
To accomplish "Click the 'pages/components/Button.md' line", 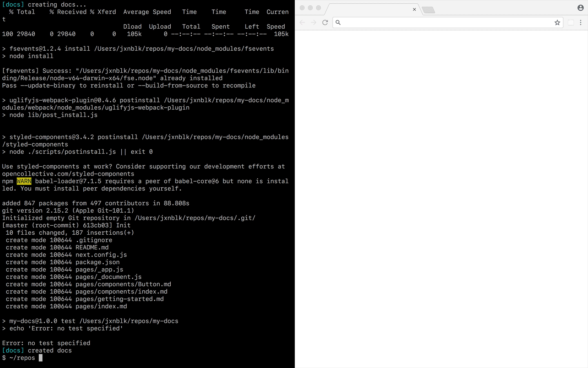I will click(x=88, y=284).
